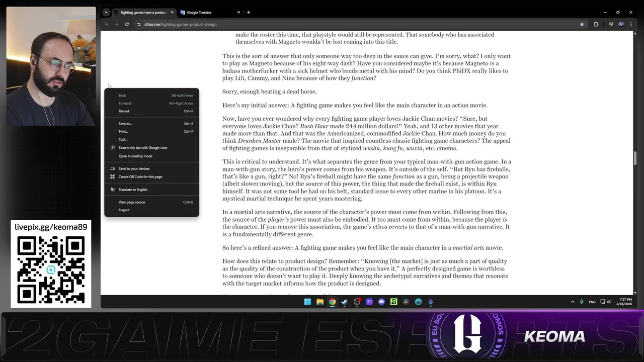This screenshot has height=362, width=644.
Task: Click the italic 'Drunken Master' text
Action: point(260,141)
